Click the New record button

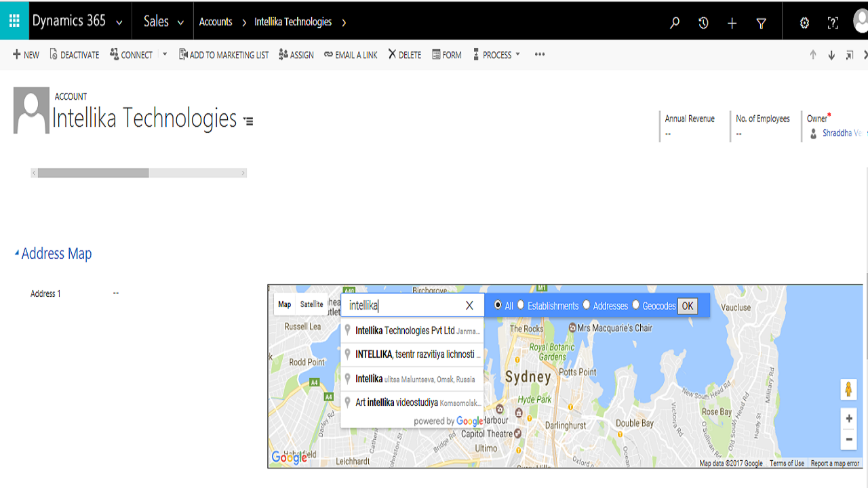pyautogui.click(x=26, y=55)
